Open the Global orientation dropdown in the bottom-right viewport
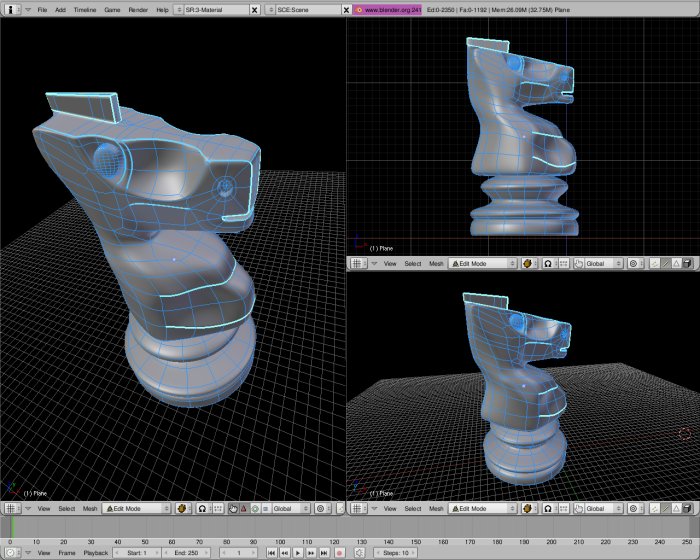The width and height of the screenshot is (700, 560). coord(603,508)
